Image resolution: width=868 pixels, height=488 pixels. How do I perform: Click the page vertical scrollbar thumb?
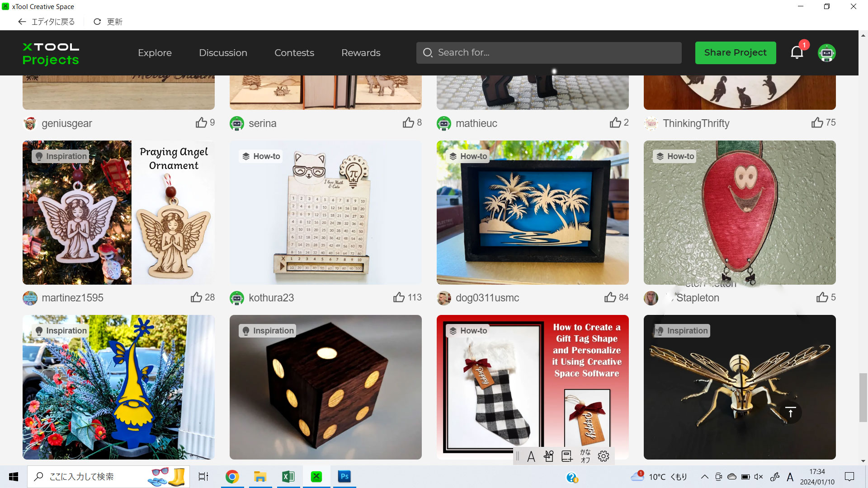863,398
